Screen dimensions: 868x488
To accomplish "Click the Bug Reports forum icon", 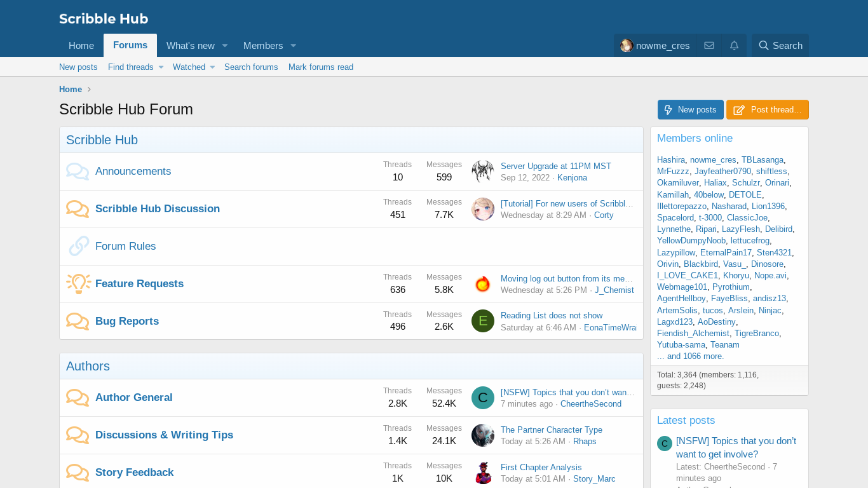I will click(78, 321).
